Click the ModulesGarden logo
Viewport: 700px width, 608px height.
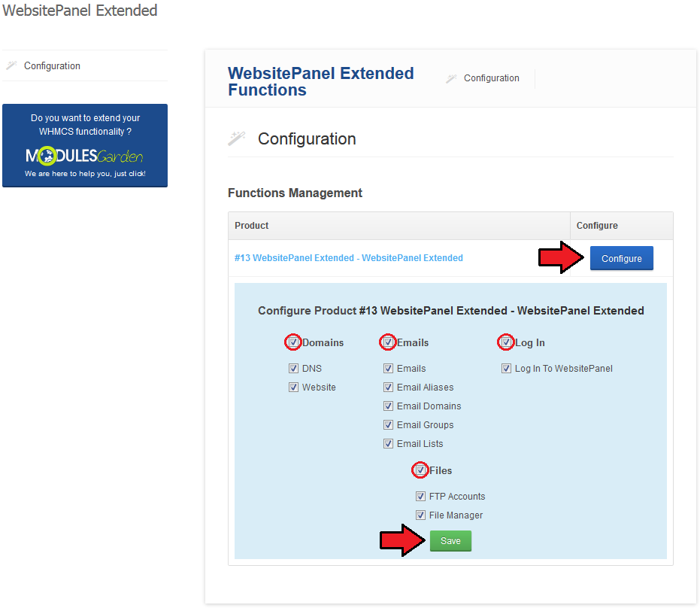click(84, 156)
